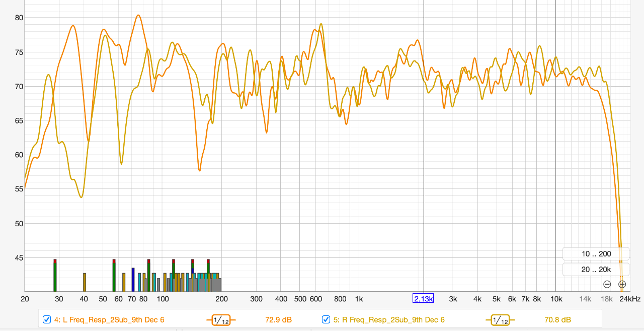Uncheck the 4: L Freq_Resp trace checkbox
644x331 pixels.
point(47,319)
